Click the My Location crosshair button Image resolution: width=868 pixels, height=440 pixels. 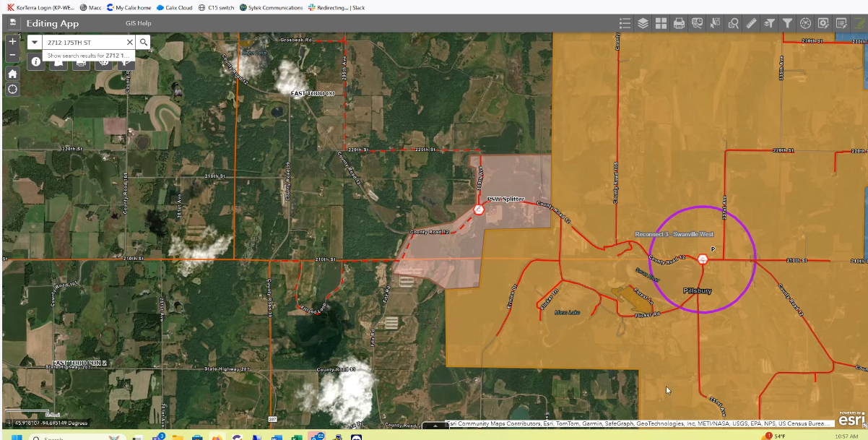point(12,90)
